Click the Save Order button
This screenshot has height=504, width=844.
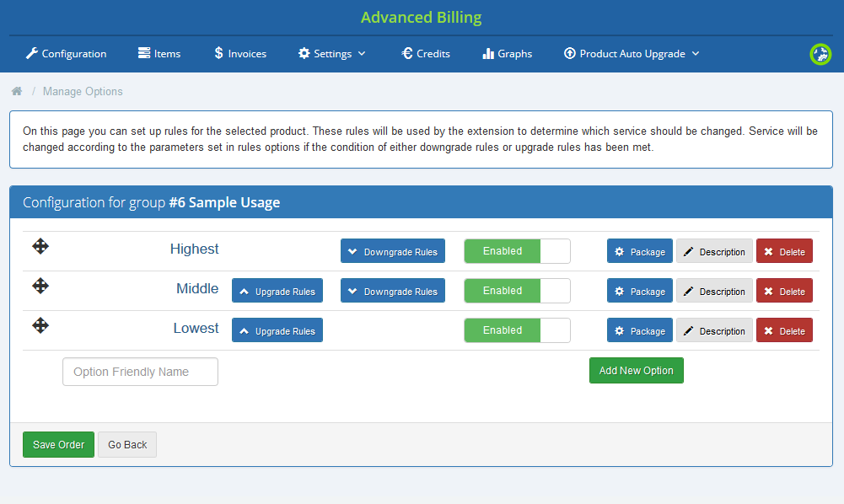pos(58,444)
